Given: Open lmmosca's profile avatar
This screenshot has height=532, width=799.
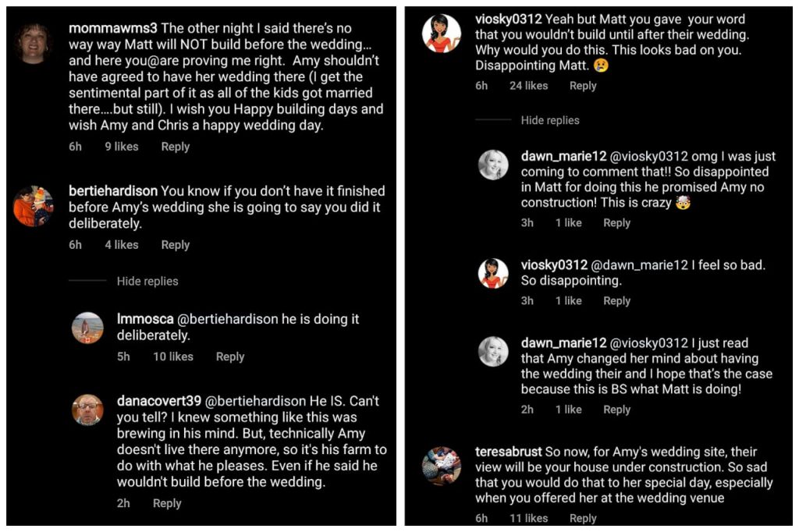Looking at the screenshot, I should pyautogui.click(x=87, y=328).
